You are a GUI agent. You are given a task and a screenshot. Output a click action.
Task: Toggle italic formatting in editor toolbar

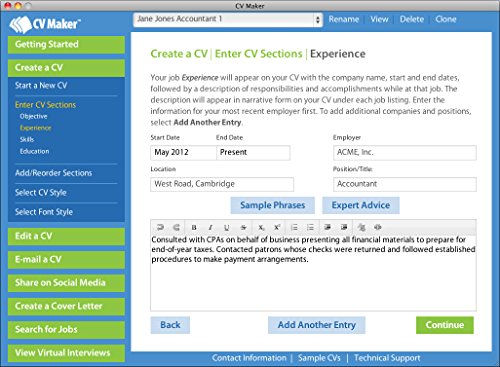coord(210,228)
